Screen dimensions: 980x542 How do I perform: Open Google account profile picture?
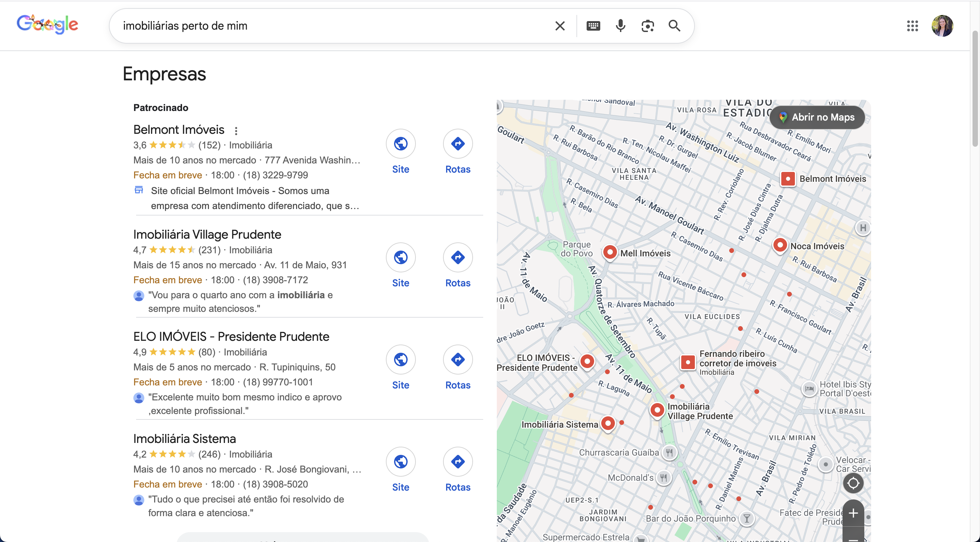click(942, 26)
